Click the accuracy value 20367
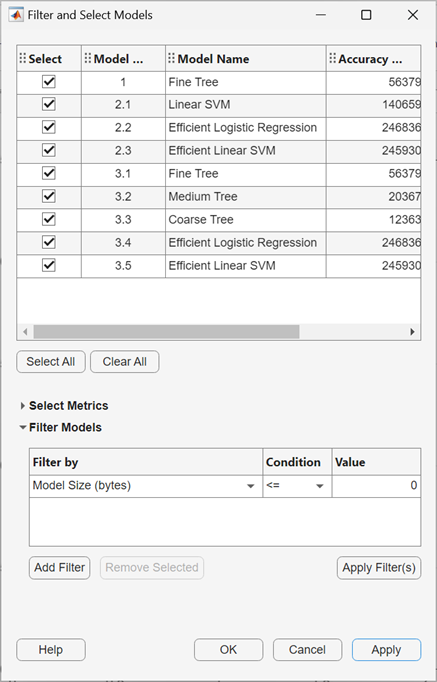Image resolution: width=437 pixels, height=682 pixels. [x=404, y=196]
